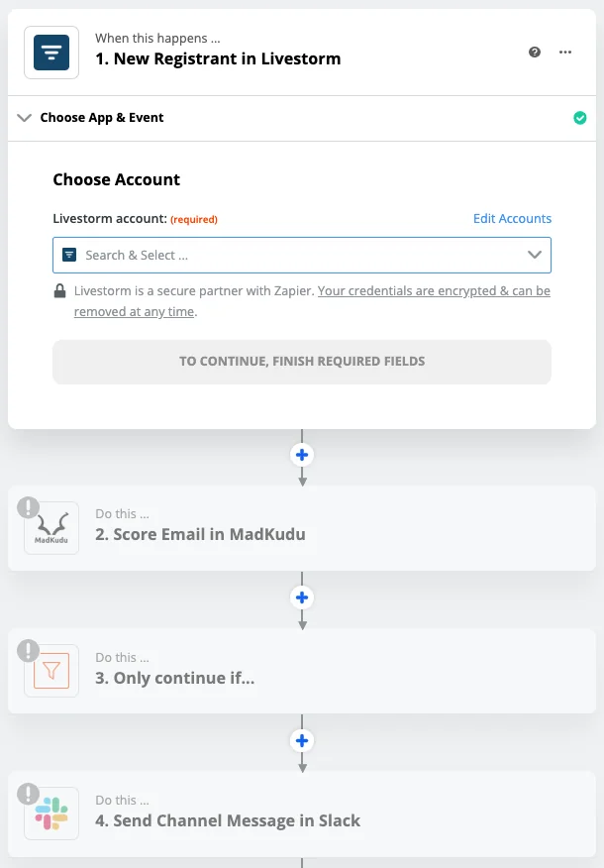The image size is (604, 868).
Task: Click the warning badge on the Slack step
Action: (x=28, y=794)
